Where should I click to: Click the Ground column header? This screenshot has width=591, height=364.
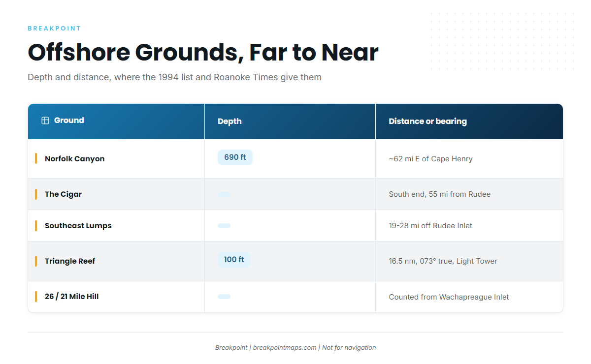(116, 121)
